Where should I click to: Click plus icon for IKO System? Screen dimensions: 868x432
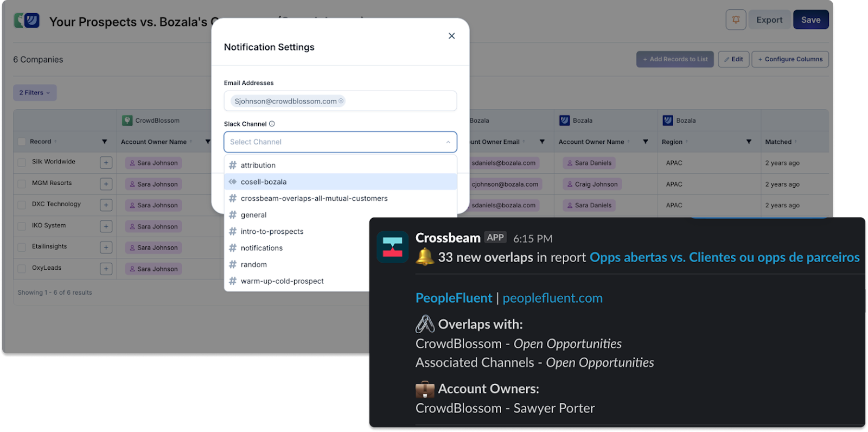[106, 226]
